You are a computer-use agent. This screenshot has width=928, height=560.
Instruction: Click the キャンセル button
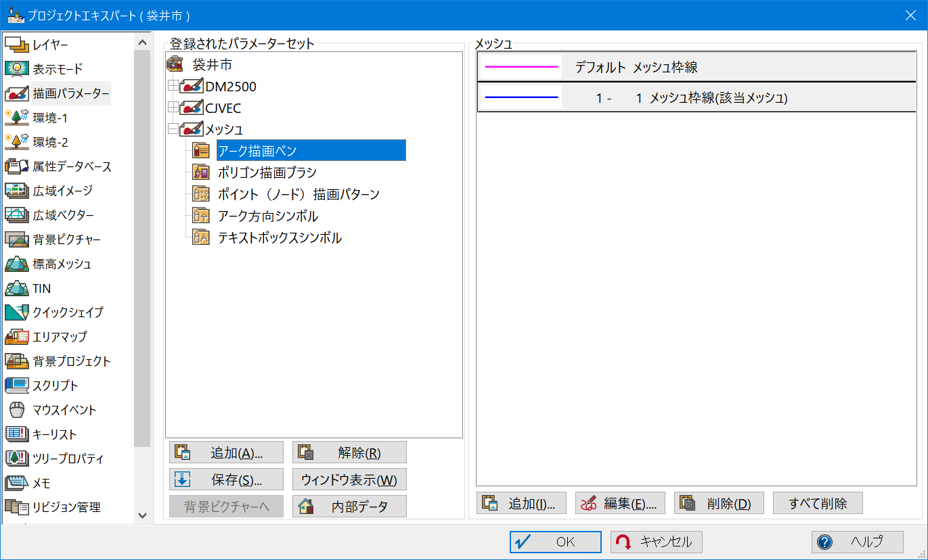657,542
